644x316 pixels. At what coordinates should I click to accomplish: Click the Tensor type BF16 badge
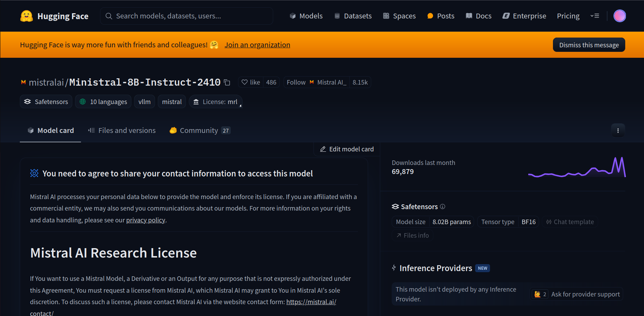pos(508,222)
